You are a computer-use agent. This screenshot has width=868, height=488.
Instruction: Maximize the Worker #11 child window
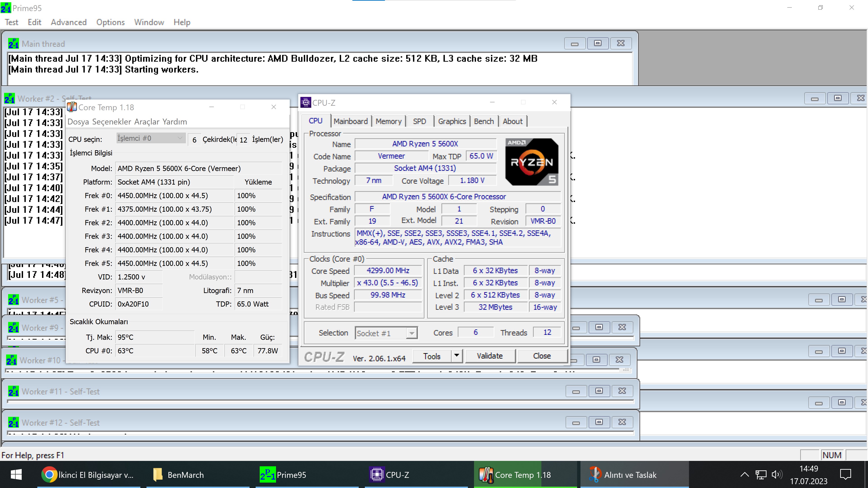599,391
